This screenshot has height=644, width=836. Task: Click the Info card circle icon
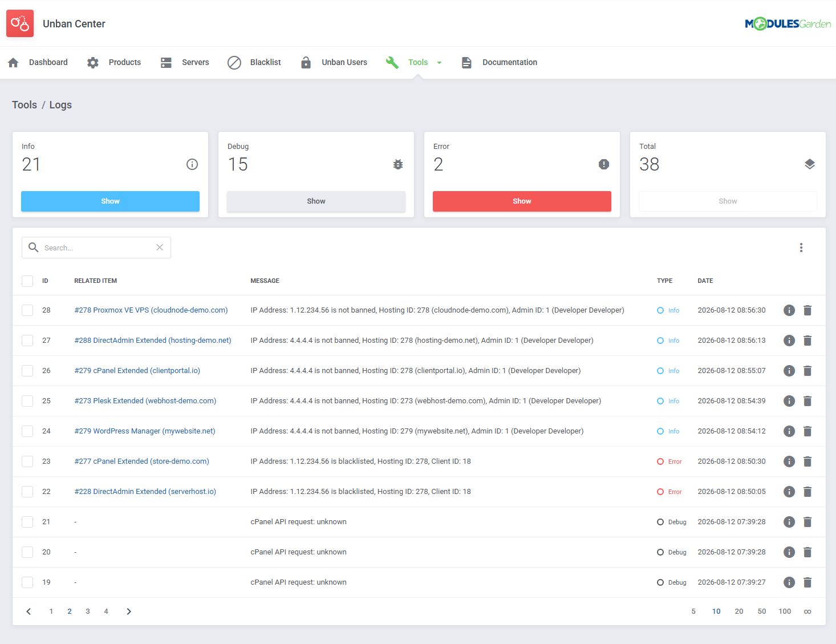tap(192, 164)
